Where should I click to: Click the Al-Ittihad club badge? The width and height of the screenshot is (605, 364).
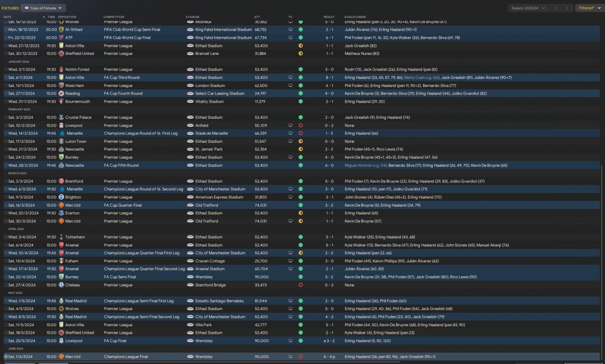pos(61,29)
